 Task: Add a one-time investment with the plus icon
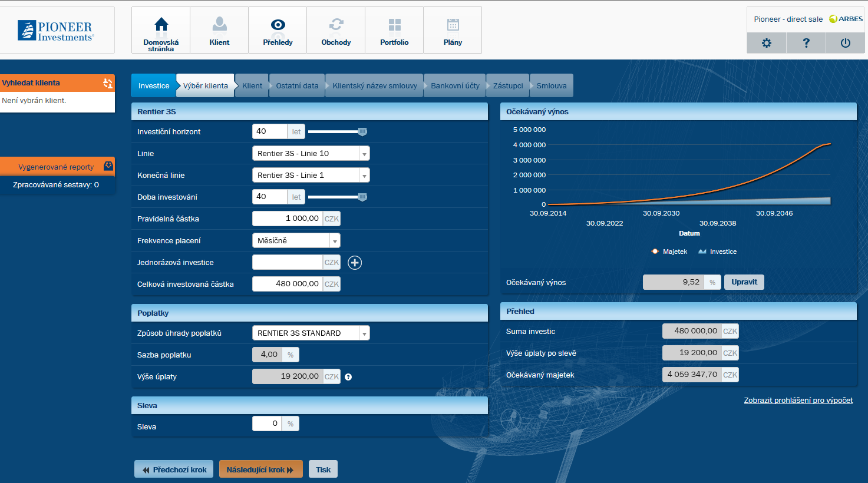355,263
